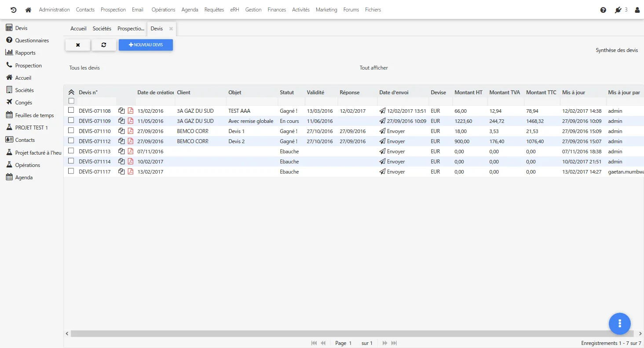This screenshot has width=644, height=348.
Task: Send quote DEVIS-071113 via Envoyer
Action: [x=392, y=152]
